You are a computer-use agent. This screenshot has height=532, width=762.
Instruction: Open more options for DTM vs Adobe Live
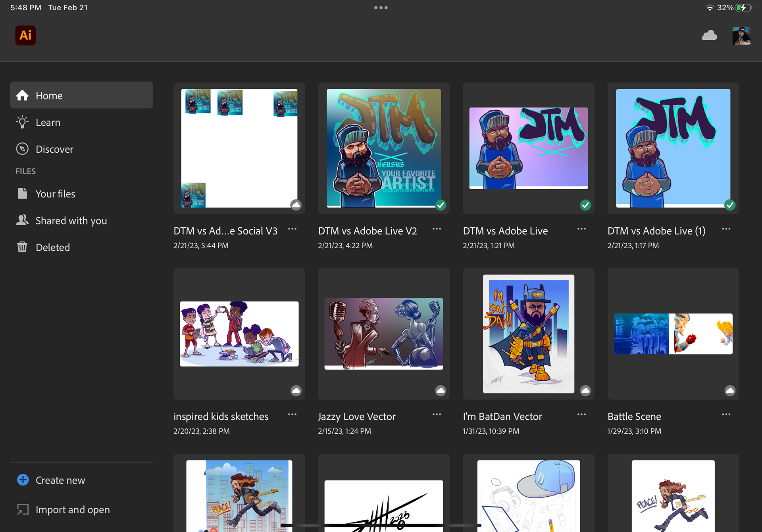click(x=581, y=229)
